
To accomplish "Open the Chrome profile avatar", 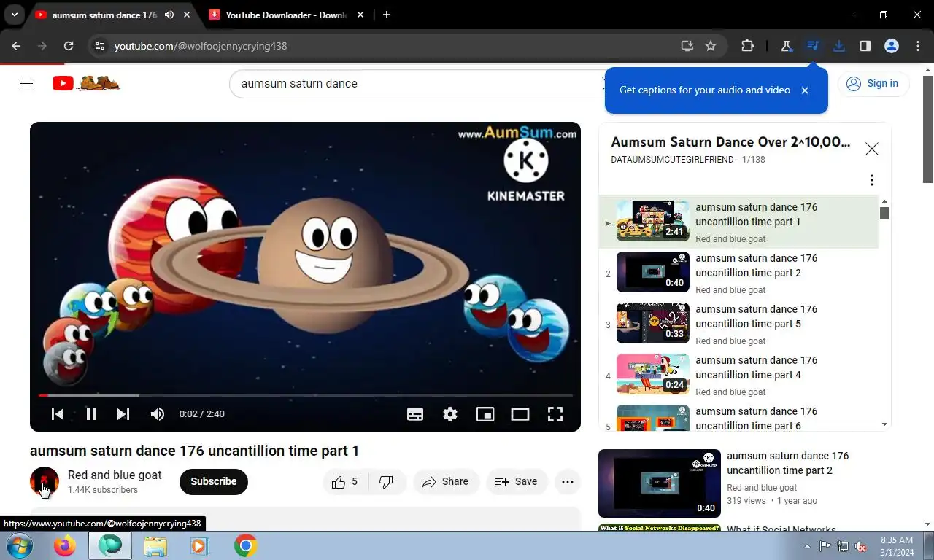I will (x=891, y=46).
